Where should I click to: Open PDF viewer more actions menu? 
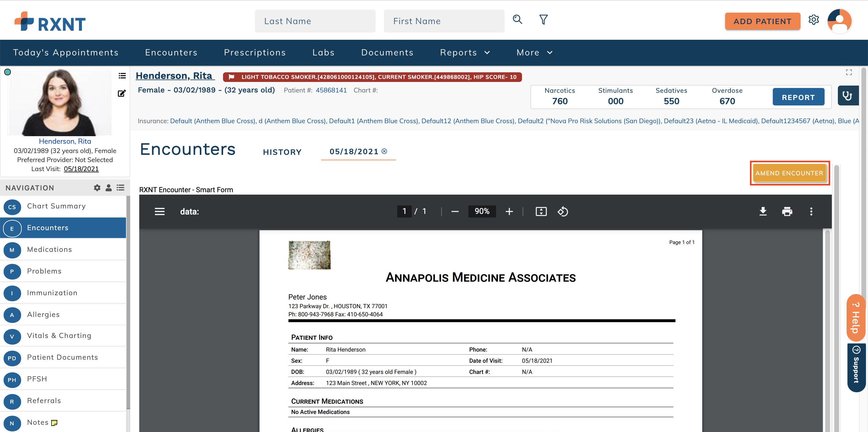(x=811, y=211)
